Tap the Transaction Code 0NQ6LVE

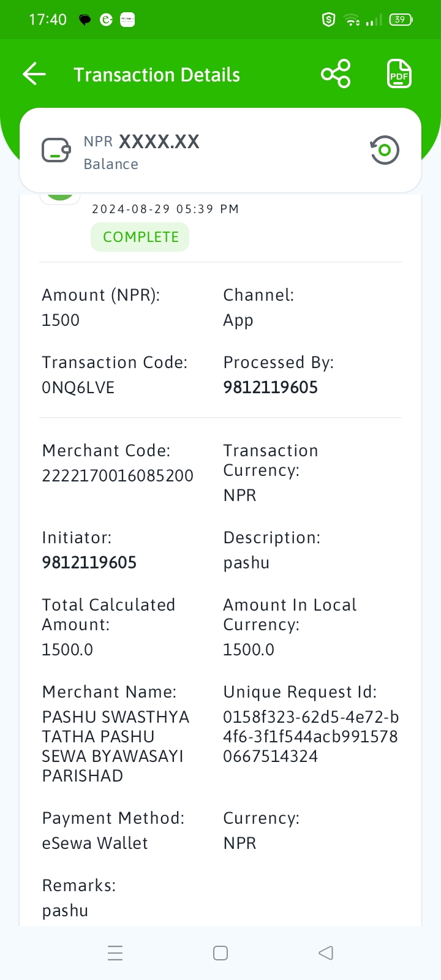point(78,388)
